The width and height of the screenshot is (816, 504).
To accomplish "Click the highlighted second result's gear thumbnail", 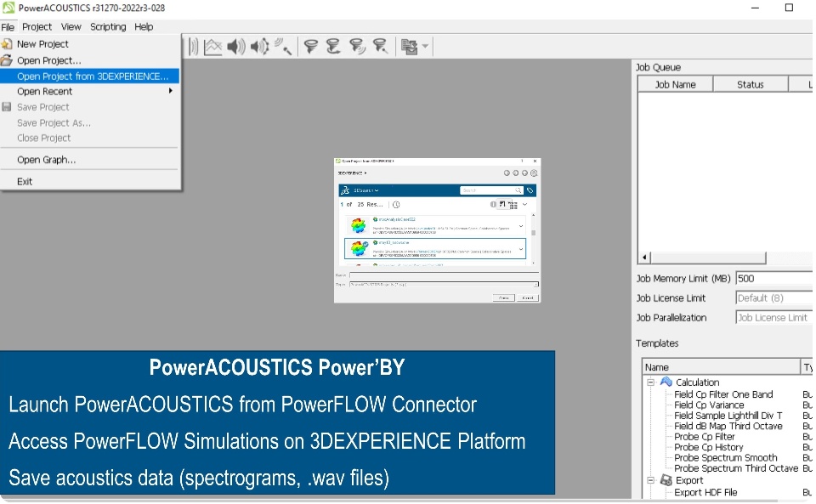I will 358,248.
